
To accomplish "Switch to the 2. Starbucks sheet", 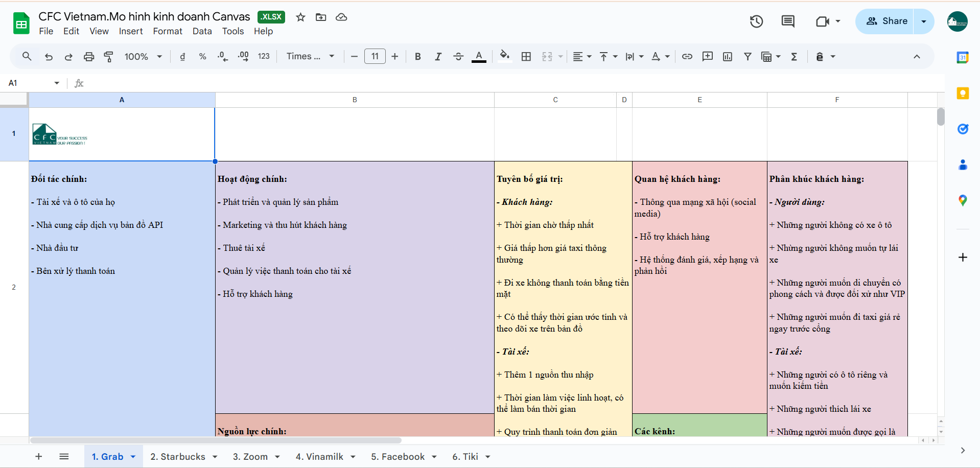I will point(178,457).
